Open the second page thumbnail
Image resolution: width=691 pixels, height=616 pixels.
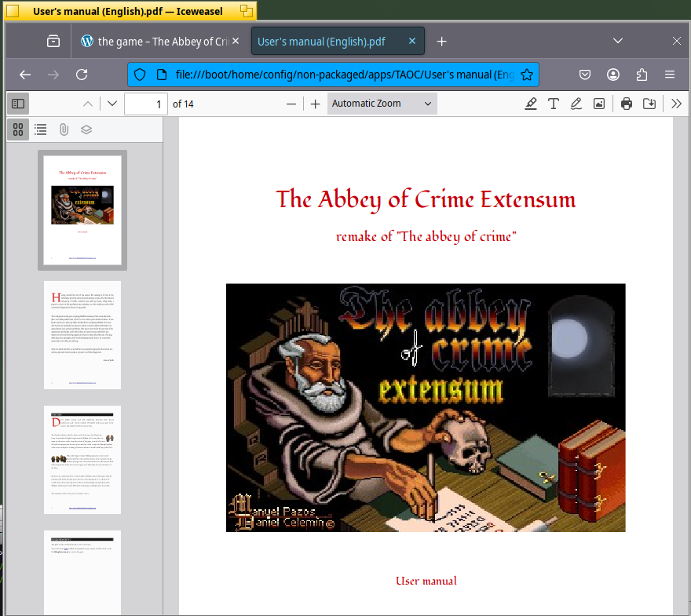coord(82,335)
